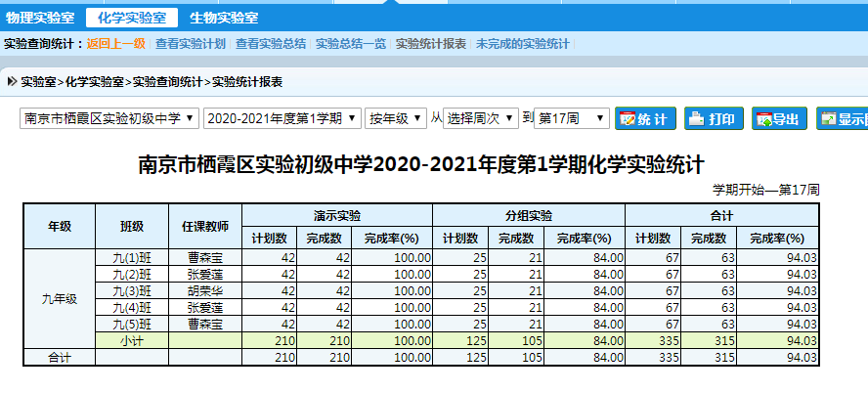Click the 年级 column header
The width and height of the screenshot is (868, 393).
click(x=60, y=226)
